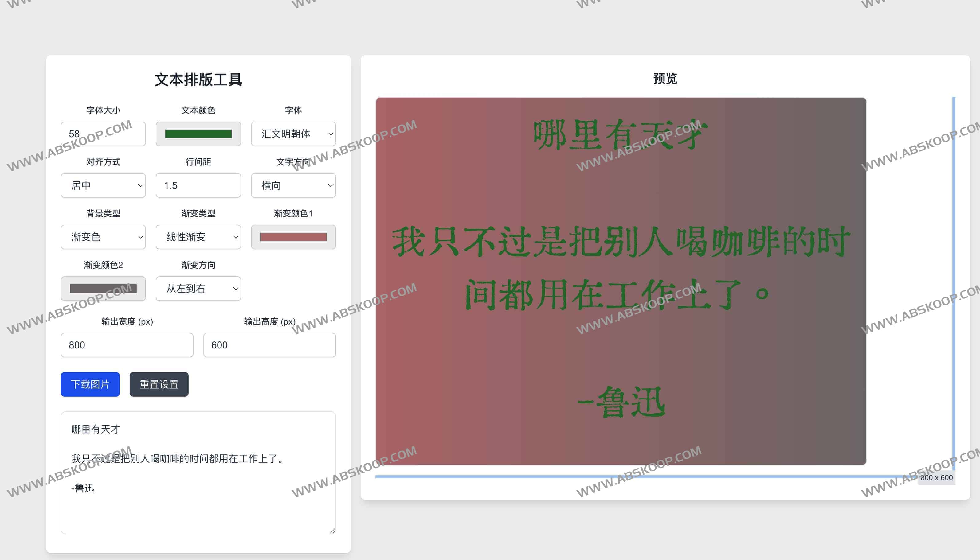Viewport: 980px width, 560px height.
Task: Click the 重置设置 button
Action: pyautogui.click(x=159, y=384)
